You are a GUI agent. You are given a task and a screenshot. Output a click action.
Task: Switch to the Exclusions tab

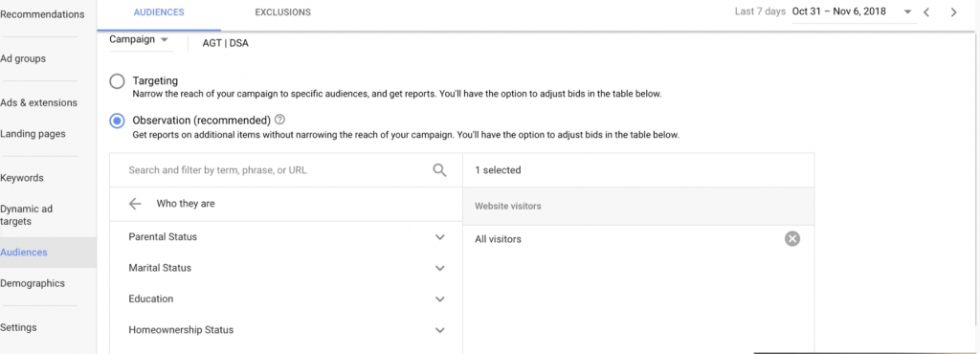coord(282,11)
